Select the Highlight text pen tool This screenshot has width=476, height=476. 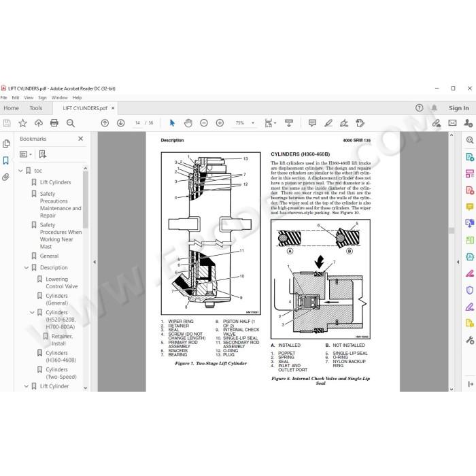pos(328,123)
